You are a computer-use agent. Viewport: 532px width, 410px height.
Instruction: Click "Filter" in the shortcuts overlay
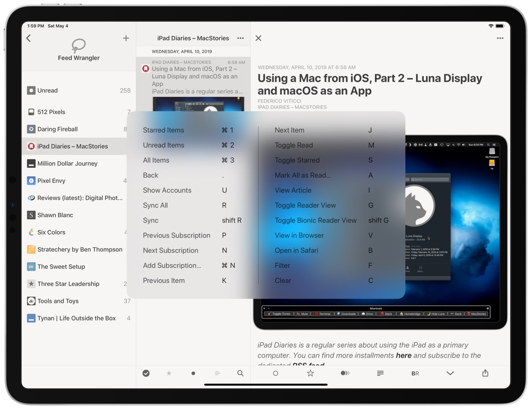click(x=282, y=265)
